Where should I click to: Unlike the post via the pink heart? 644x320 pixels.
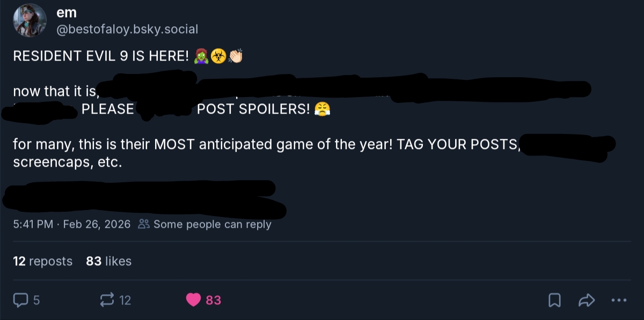(193, 300)
